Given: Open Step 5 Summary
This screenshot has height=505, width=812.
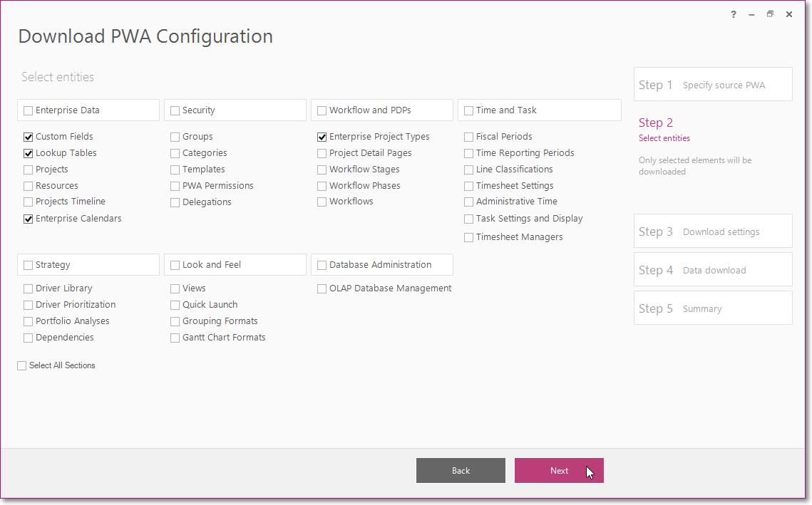Looking at the screenshot, I should coord(713,308).
